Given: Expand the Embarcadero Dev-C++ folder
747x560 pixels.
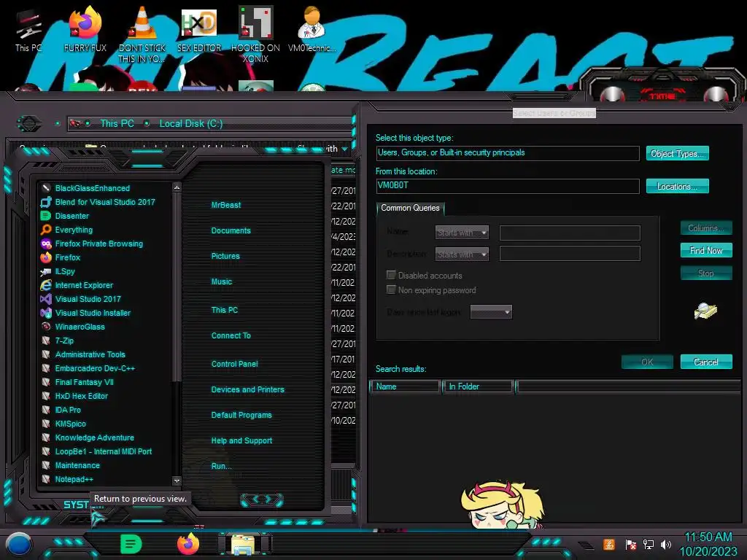Looking at the screenshot, I should (x=95, y=367).
